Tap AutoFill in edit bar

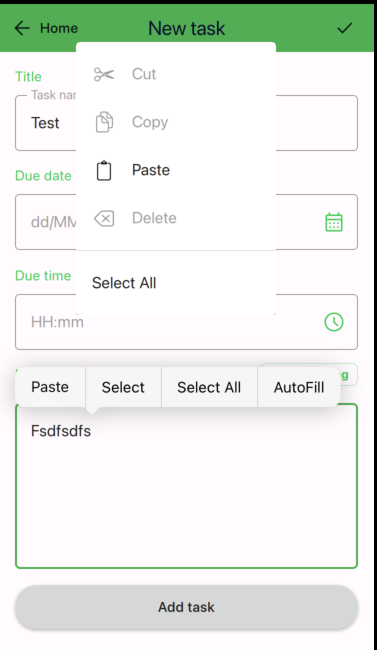pyautogui.click(x=299, y=387)
